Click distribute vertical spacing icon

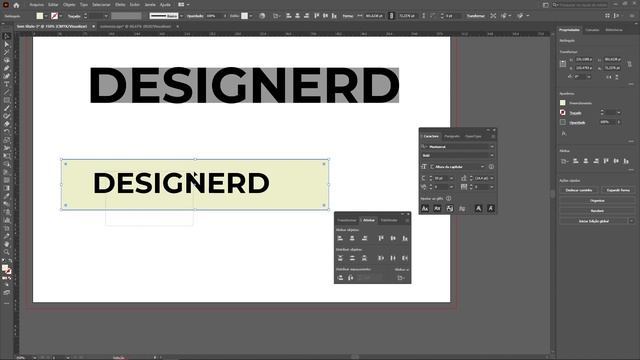coord(340,278)
